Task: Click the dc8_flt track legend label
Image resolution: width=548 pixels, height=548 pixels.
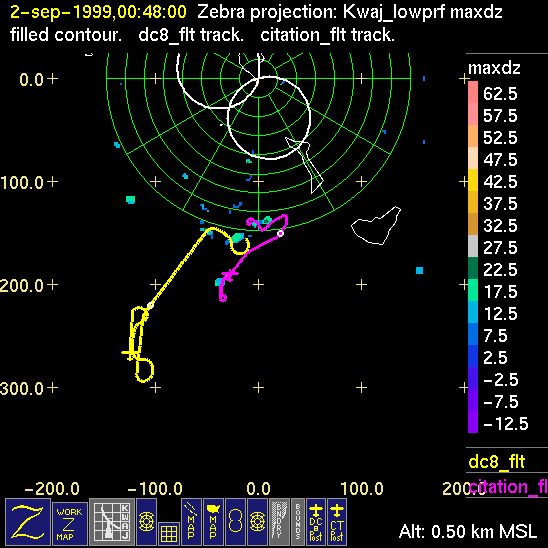Action: 497,461
